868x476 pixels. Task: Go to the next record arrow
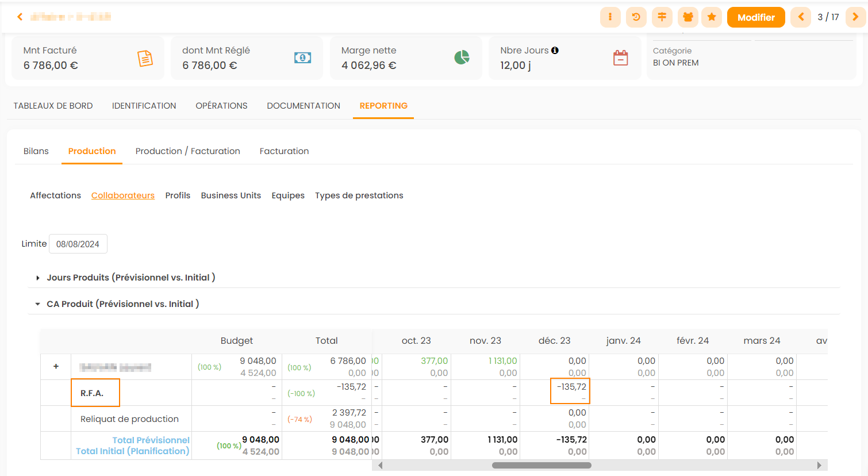(855, 17)
